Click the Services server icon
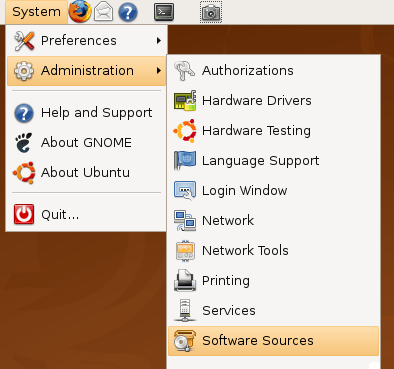 click(185, 310)
